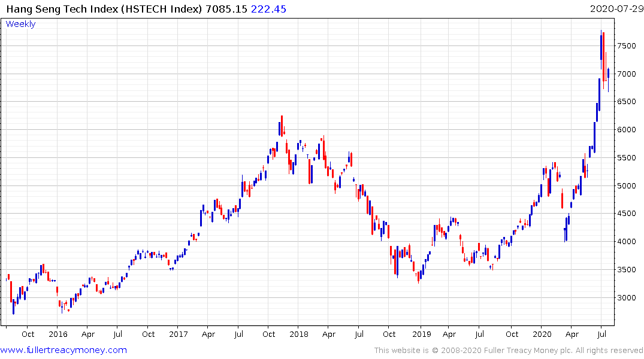Click the 2017 label on time axis
644x359 pixels.
click(179, 334)
